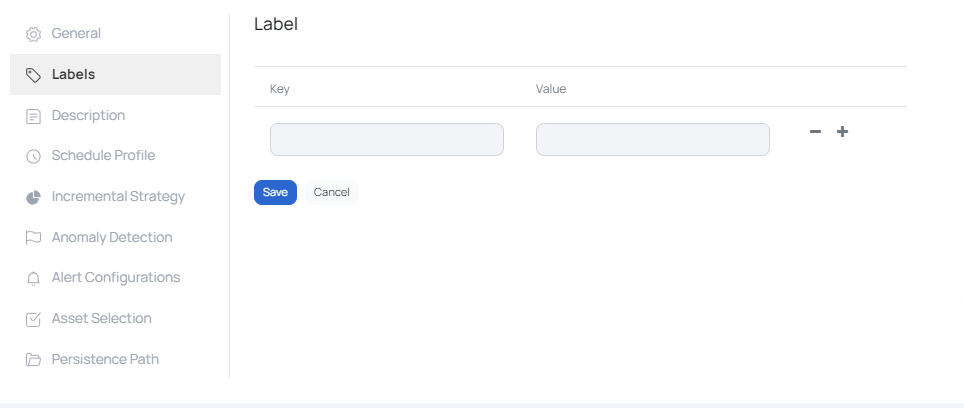Add a label row with plus icon
964x408 pixels.
842,131
